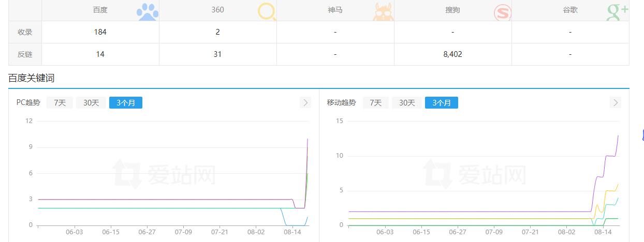644x242 pixels.
Task: Click the 07-21 date on mobile chart
Action: (530, 232)
